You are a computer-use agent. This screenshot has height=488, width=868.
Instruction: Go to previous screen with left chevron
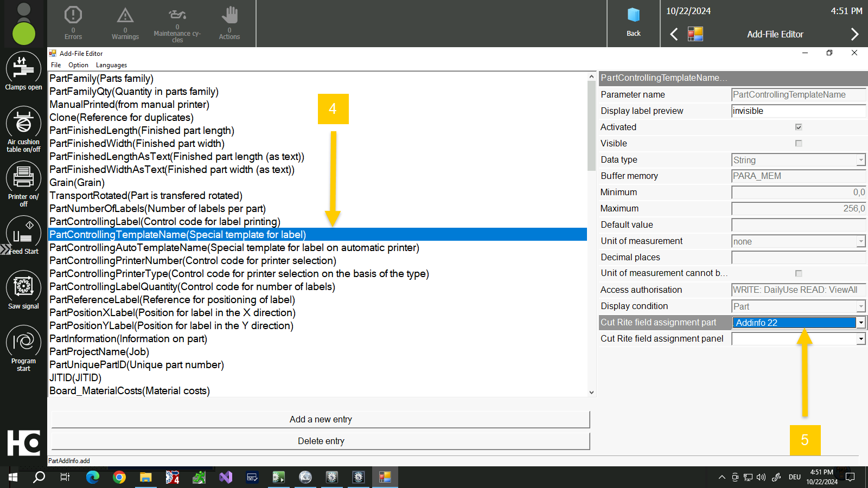(674, 34)
